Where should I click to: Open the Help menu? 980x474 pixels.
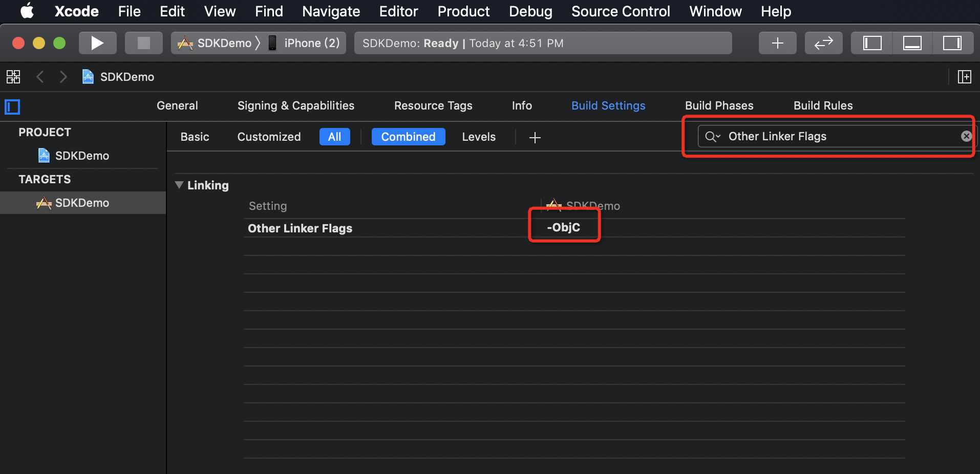pos(776,11)
